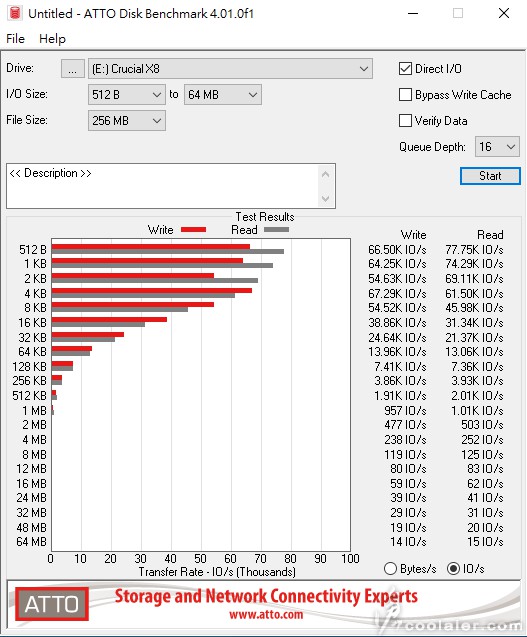
Task: Click the 15 IO/s read value
Action: pyautogui.click(x=485, y=542)
